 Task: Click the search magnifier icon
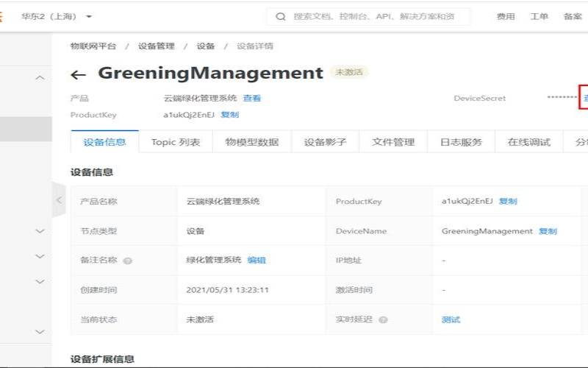click(x=281, y=16)
